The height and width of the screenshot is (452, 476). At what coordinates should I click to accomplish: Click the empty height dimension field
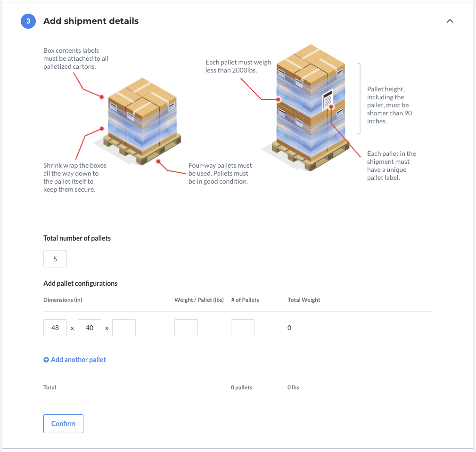coord(124,328)
